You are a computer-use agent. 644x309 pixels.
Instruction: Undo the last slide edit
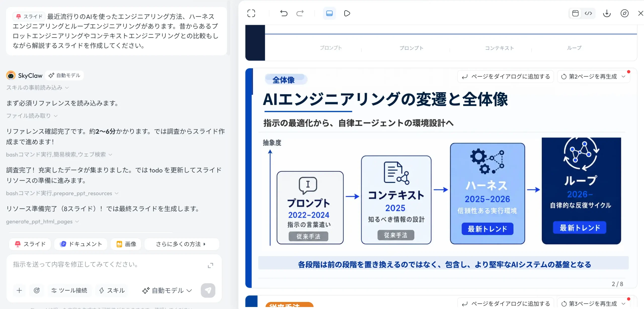point(284,13)
